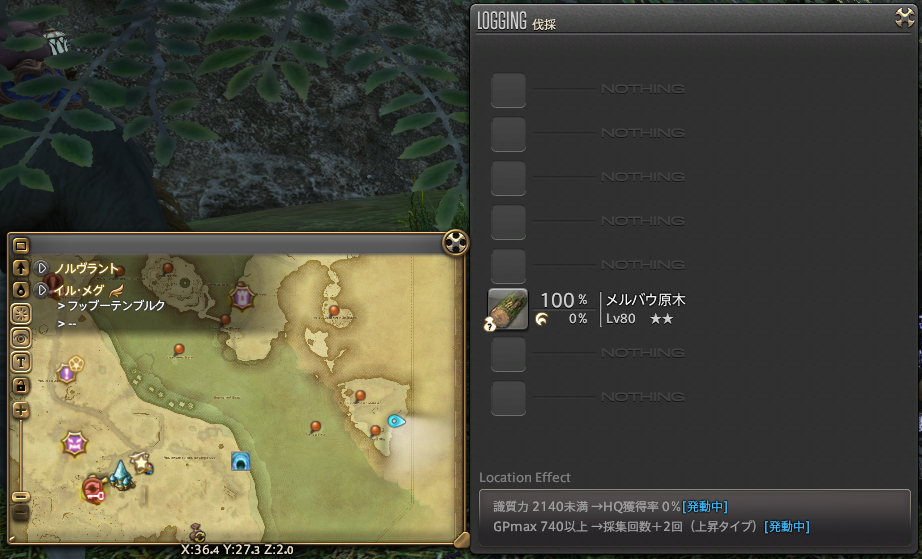Go up to the parent map
Screen dimensions: 922x559
click(x=21, y=268)
